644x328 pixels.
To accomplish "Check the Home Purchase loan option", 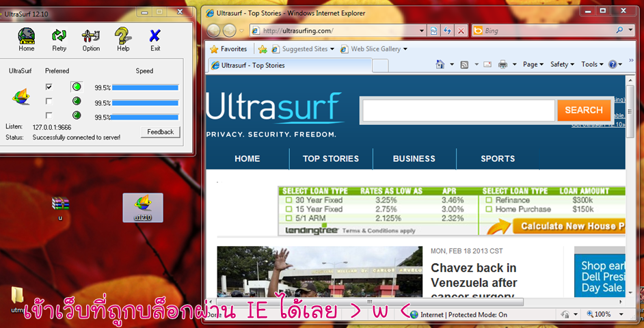I will point(489,209).
